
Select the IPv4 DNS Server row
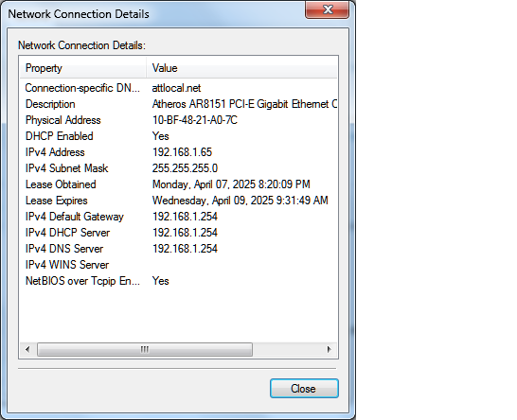178,249
